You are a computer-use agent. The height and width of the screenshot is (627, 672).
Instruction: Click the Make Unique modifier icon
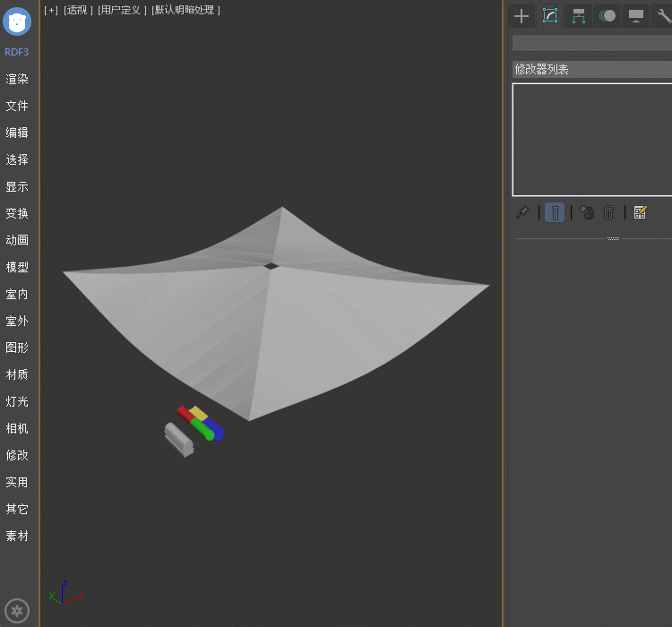tap(586, 212)
